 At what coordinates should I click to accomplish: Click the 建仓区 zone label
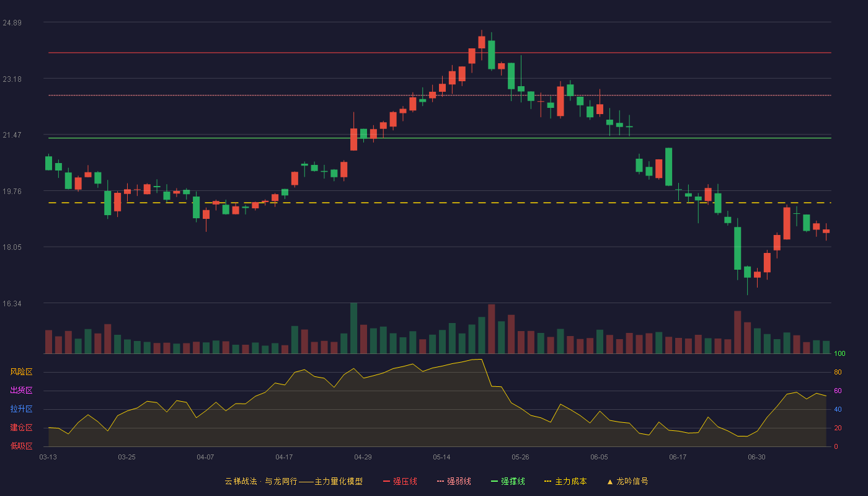pos(21,428)
